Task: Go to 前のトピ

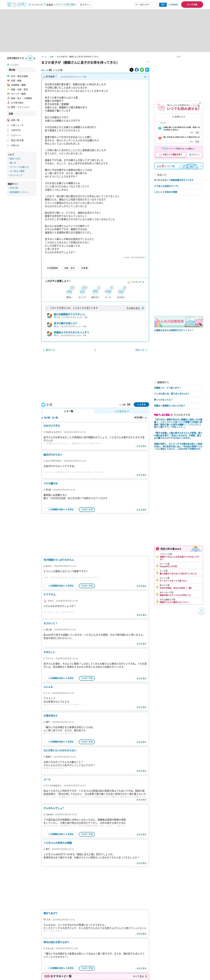Action: [49, 350]
